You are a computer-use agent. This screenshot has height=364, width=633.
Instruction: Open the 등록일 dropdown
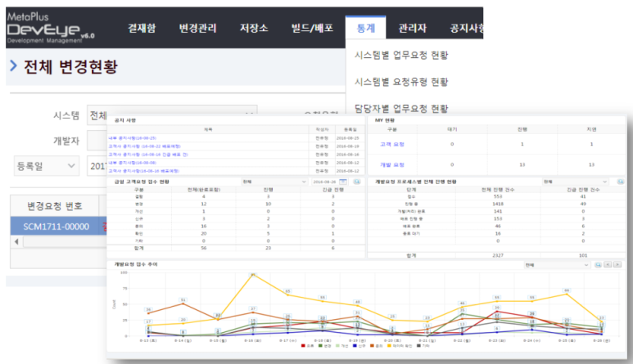click(47, 166)
